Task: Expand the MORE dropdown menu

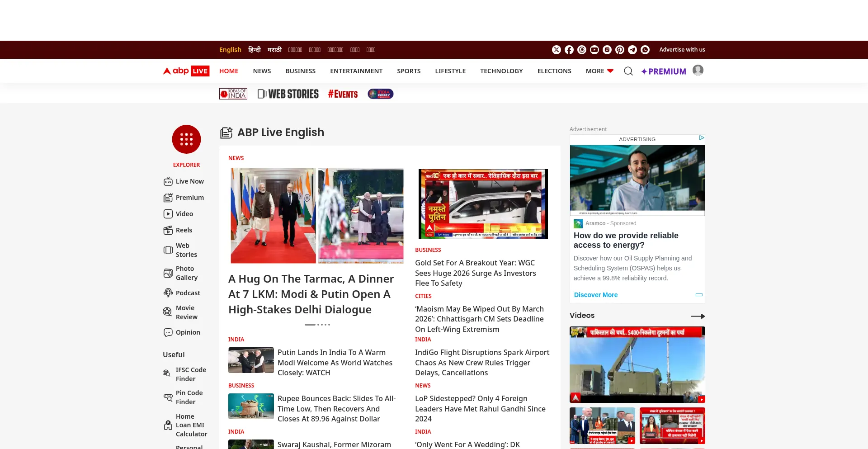Action: click(599, 71)
